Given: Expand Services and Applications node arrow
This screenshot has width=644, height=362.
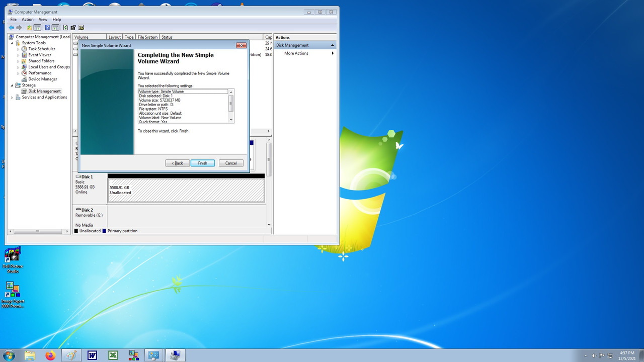Looking at the screenshot, I should click(12, 97).
